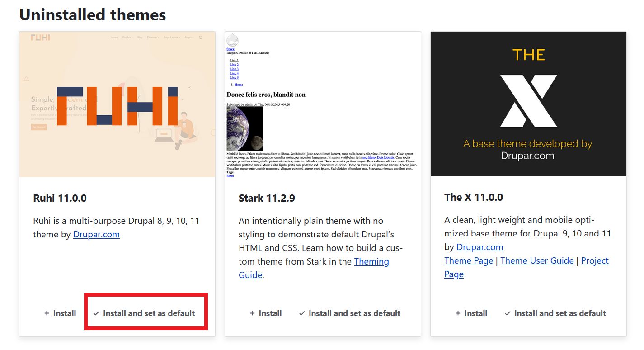The width and height of the screenshot is (644, 350).
Task: Expand the Pages dropdown in Ruhi's navbar
Action: tap(188, 37)
